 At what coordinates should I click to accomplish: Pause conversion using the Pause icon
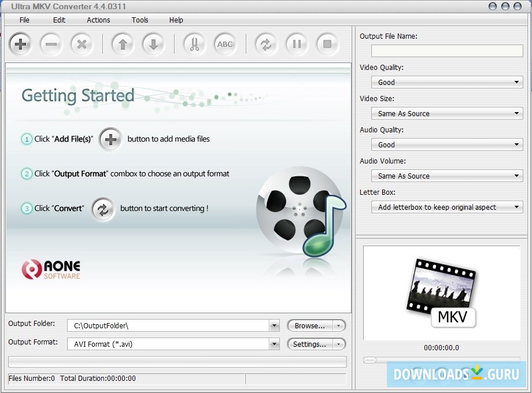coord(297,44)
